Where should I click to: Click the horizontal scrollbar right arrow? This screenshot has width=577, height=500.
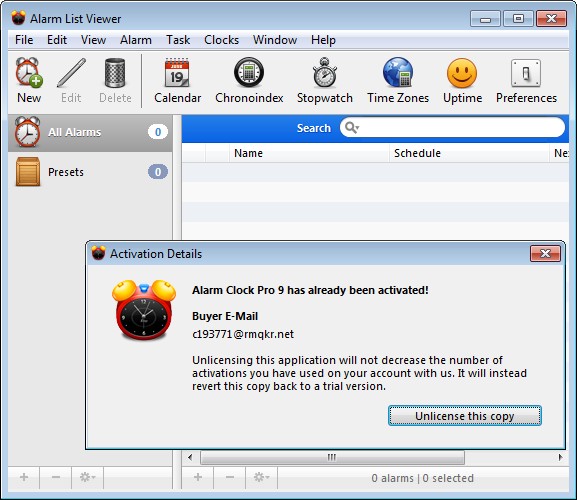tap(560, 457)
